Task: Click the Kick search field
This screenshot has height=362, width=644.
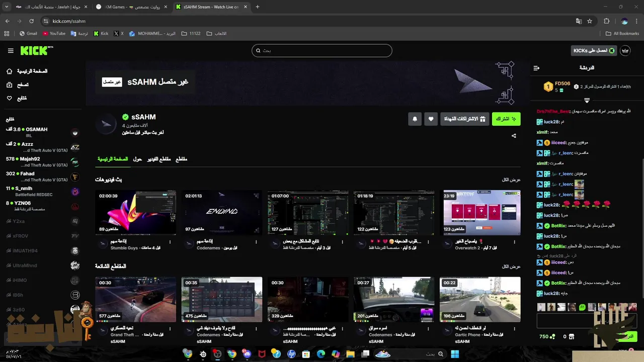Action: (x=322, y=50)
